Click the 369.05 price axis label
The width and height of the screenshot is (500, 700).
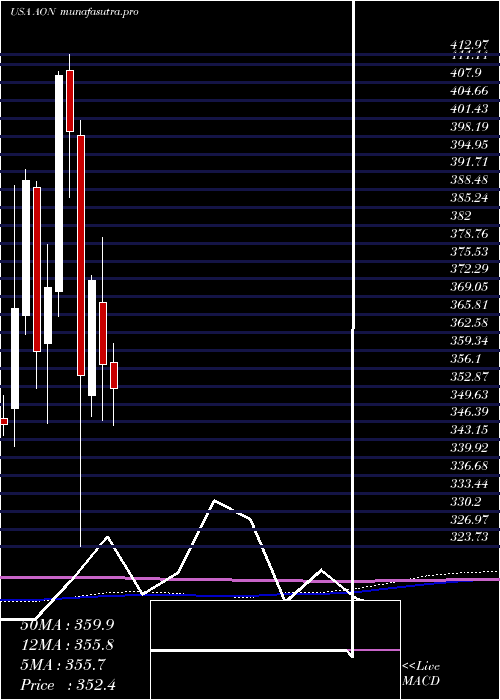pyautogui.click(x=470, y=287)
